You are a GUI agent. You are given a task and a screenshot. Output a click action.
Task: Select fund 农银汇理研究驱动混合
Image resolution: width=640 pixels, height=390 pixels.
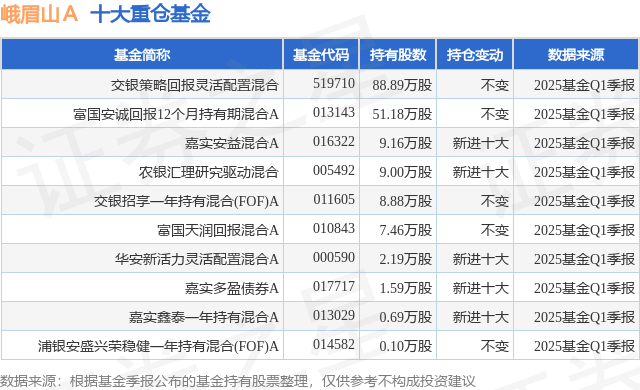click(209, 172)
